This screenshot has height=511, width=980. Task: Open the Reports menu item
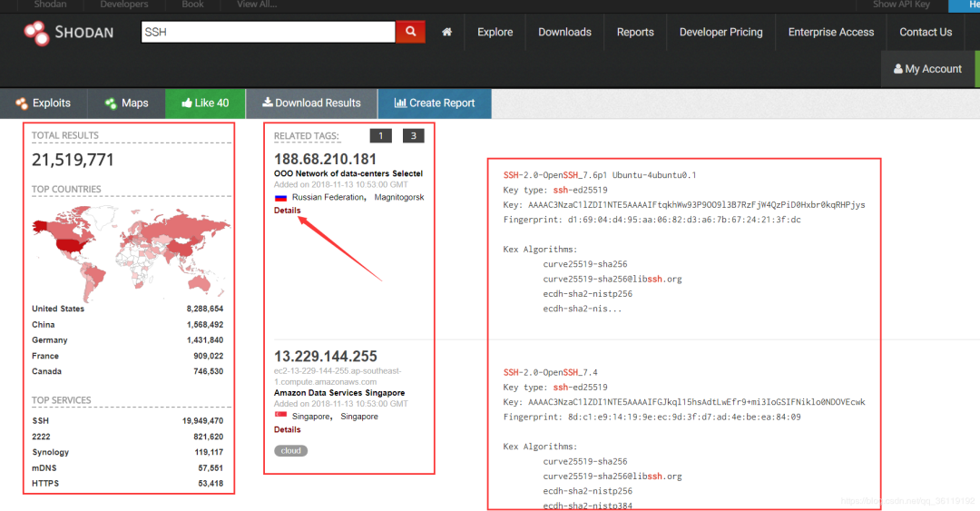[x=635, y=32]
